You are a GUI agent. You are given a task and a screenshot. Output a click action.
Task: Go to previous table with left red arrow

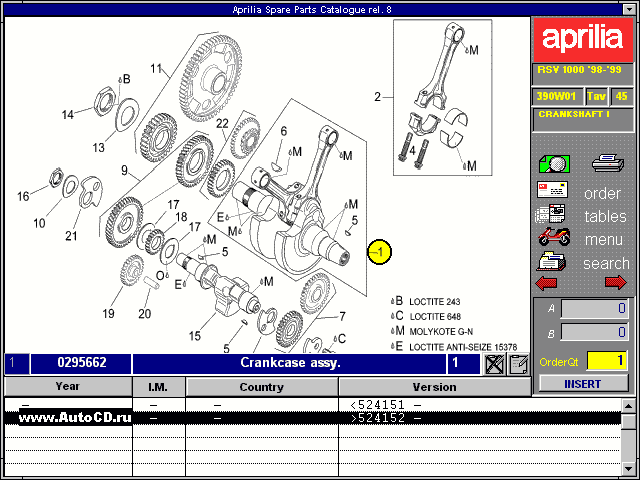click(546, 283)
